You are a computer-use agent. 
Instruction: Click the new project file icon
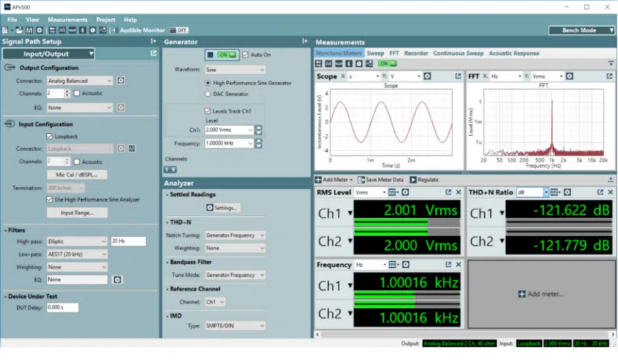5,30
